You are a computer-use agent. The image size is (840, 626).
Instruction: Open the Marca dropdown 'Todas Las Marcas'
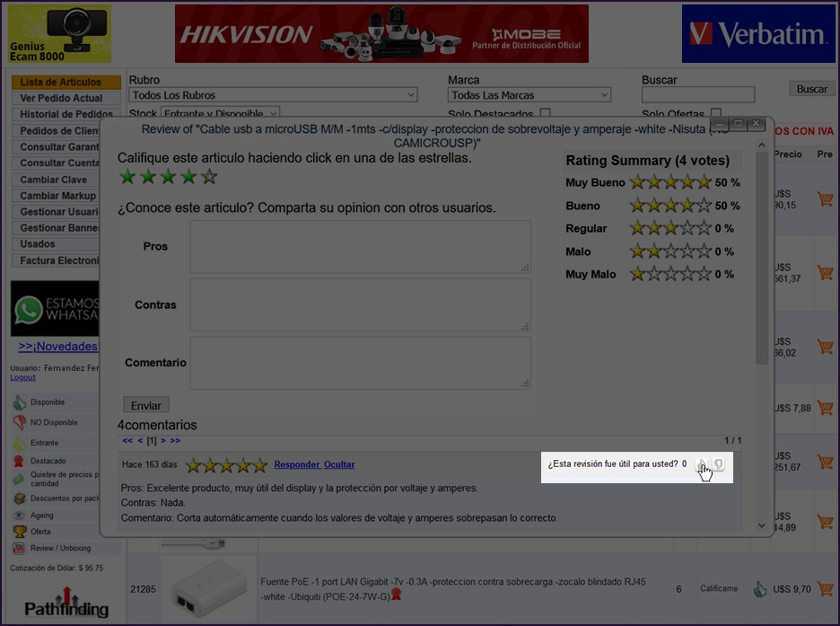tap(529, 95)
